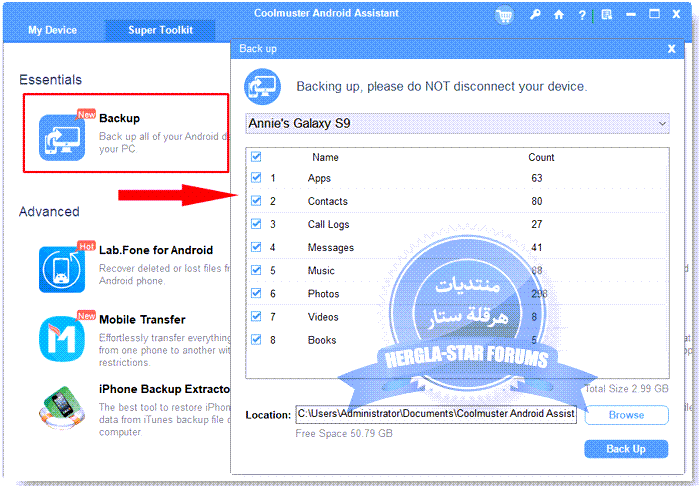Uncheck the Contacts checkbox
Viewport: 700px width, 486px height.
coord(256,201)
